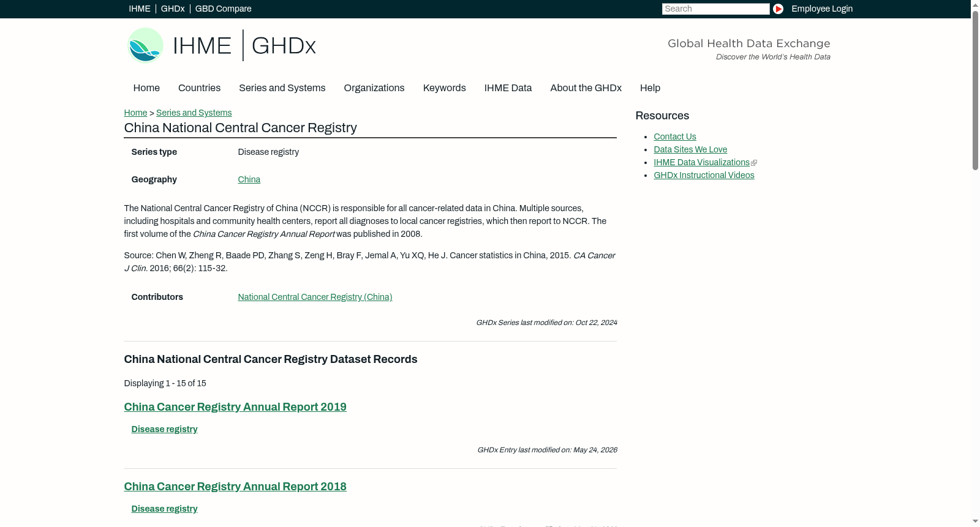
Task: Click the 'Contributors' field label
Action: click(x=157, y=297)
